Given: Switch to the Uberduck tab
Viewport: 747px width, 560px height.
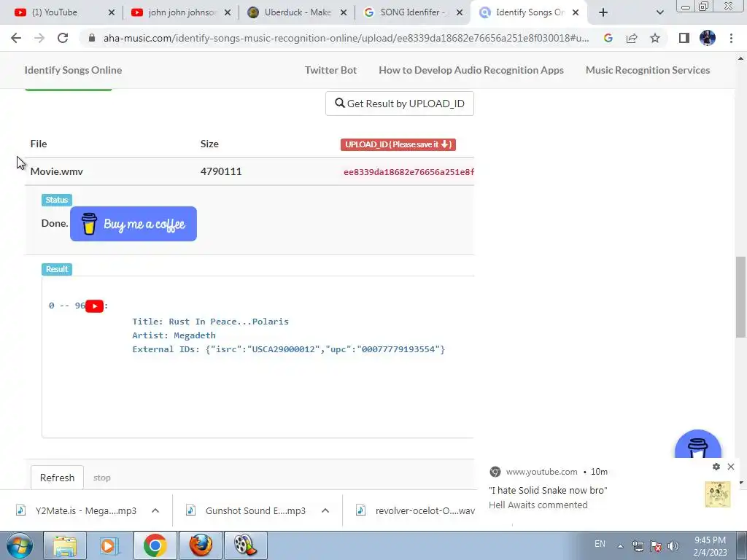Looking at the screenshot, I should click(x=298, y=12).
